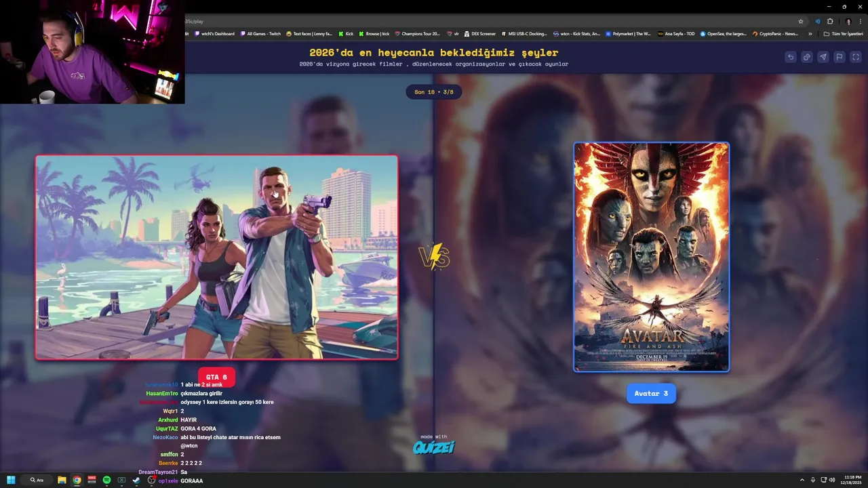Open Ana Sayfa - TOD bookmark
The height and width of the screenshot is (488, 868).
pos(676,33)
